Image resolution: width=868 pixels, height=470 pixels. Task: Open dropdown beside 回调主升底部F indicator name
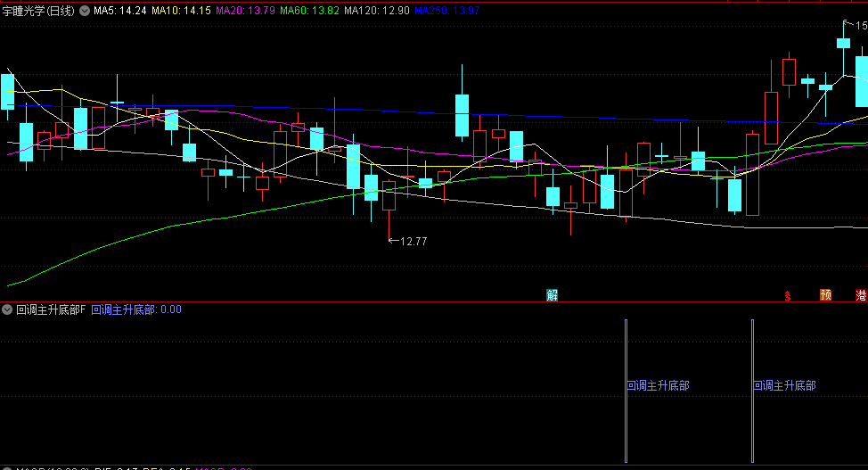7,309
